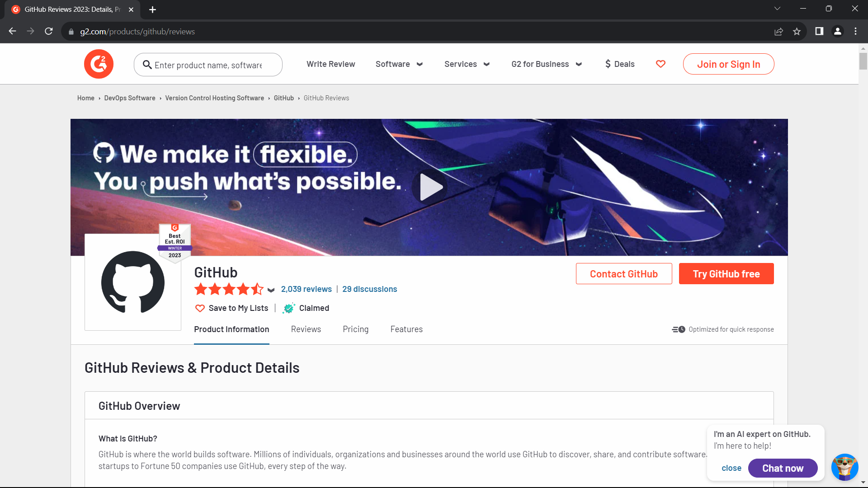Click Save to My Lists text
Screen dimensions: 868x488
tap(238, 308)
